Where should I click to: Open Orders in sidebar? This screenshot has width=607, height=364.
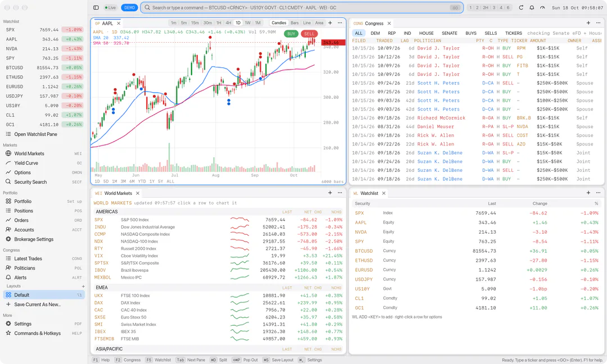44,220
